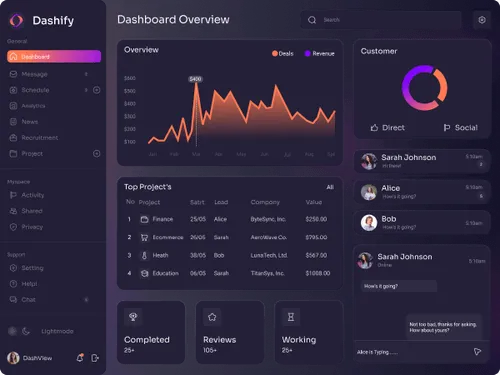Click the Customer donut chart

pos(425,88)
